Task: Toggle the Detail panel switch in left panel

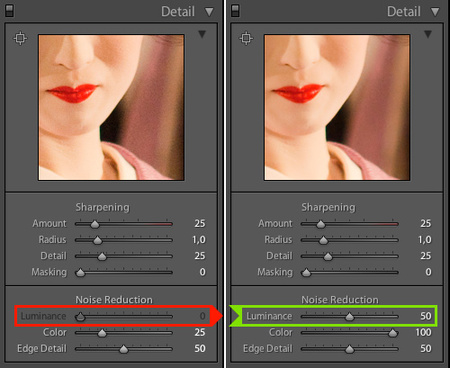Action: [x=9, y=11]
